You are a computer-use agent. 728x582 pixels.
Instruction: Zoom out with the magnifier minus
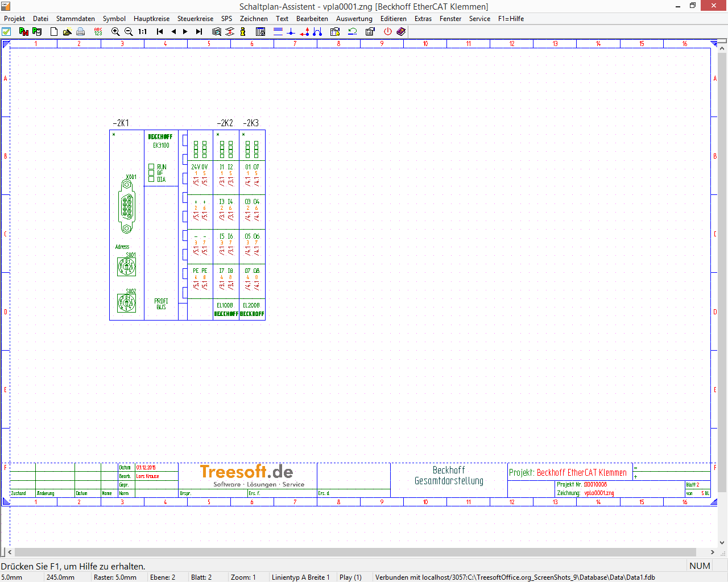pos(129,32)
